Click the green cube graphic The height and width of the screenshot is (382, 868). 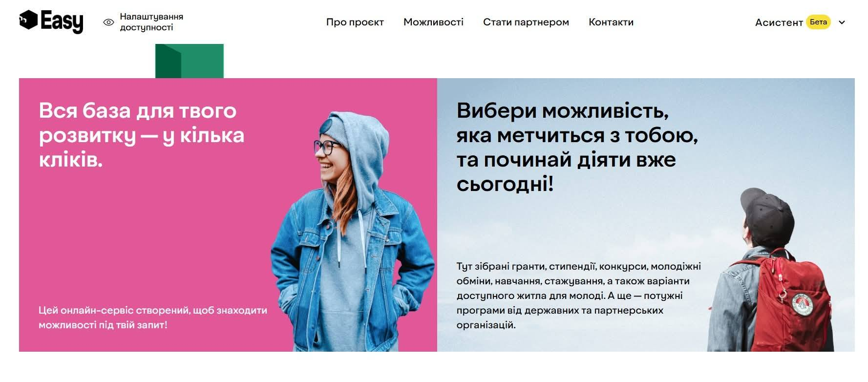click(x=190, y=61)
